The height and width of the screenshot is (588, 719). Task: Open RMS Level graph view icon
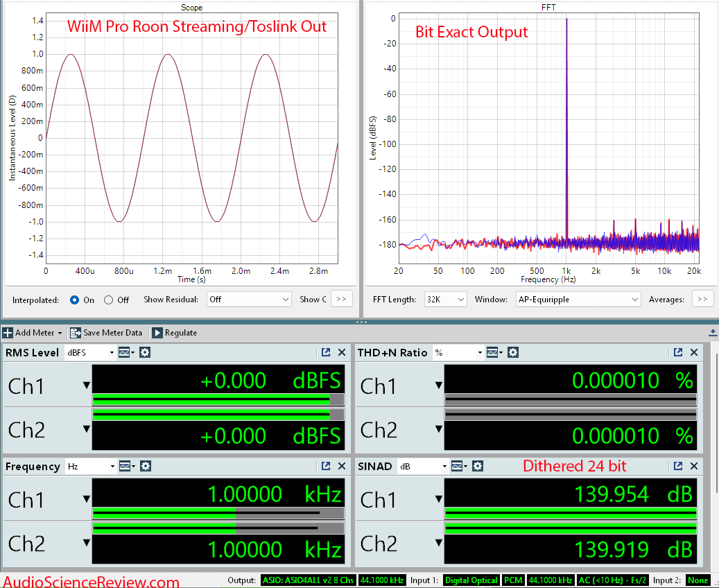pos(124,352)
